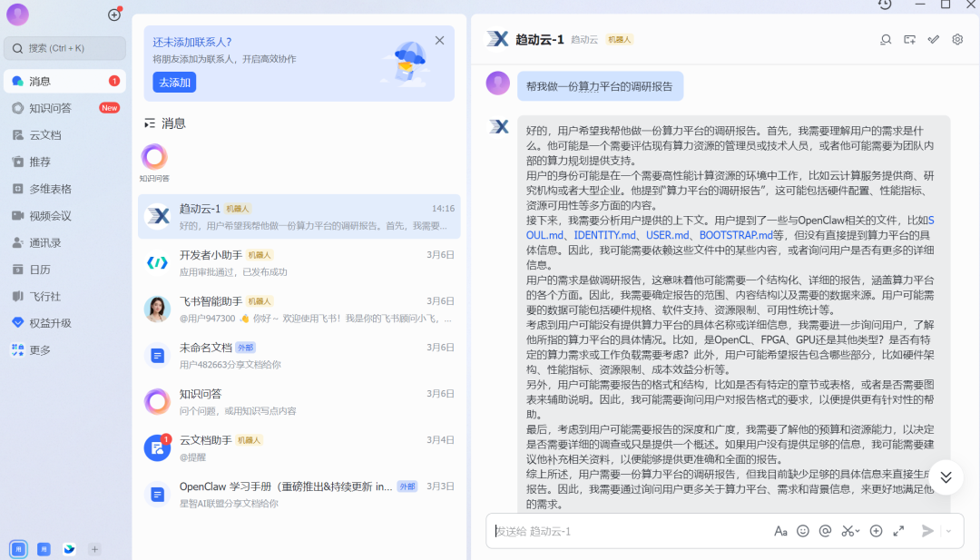Open the IDENTITY.md link
This screenshot has height=560, width=980.
coord(605,235)
